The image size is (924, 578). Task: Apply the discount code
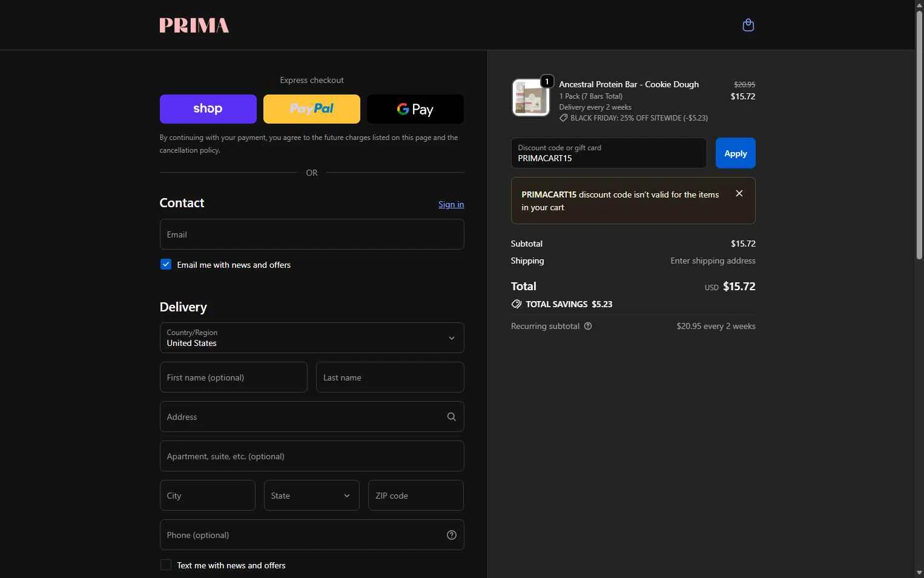[736, 153]
